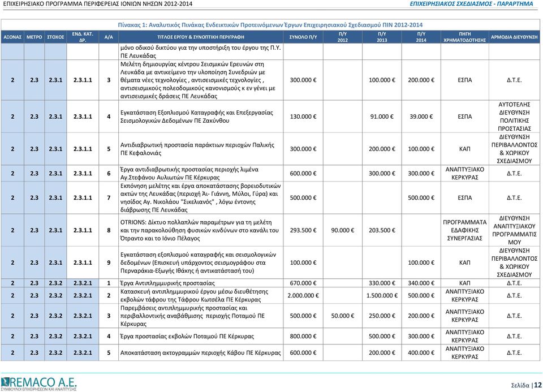The height and width of the screenshot is (392, 543).
Task: Click the funding source "ΠΡΟΓΡΑΜΜΑΤΑ ΕΔΑΦΙΚΗΣ ΣΥΝΕΡΓΑΣΙΑΣ"
Action: click(465, 230)
